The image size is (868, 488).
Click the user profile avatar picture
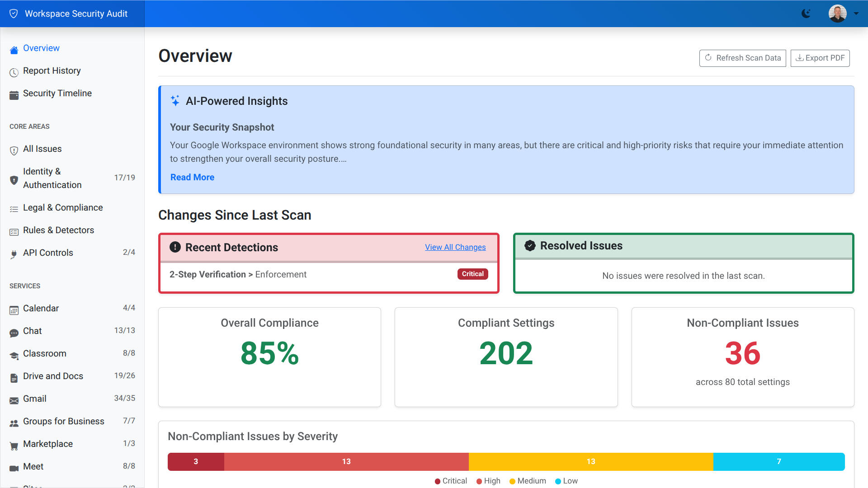pyautogui.click(x=838, y=14)
